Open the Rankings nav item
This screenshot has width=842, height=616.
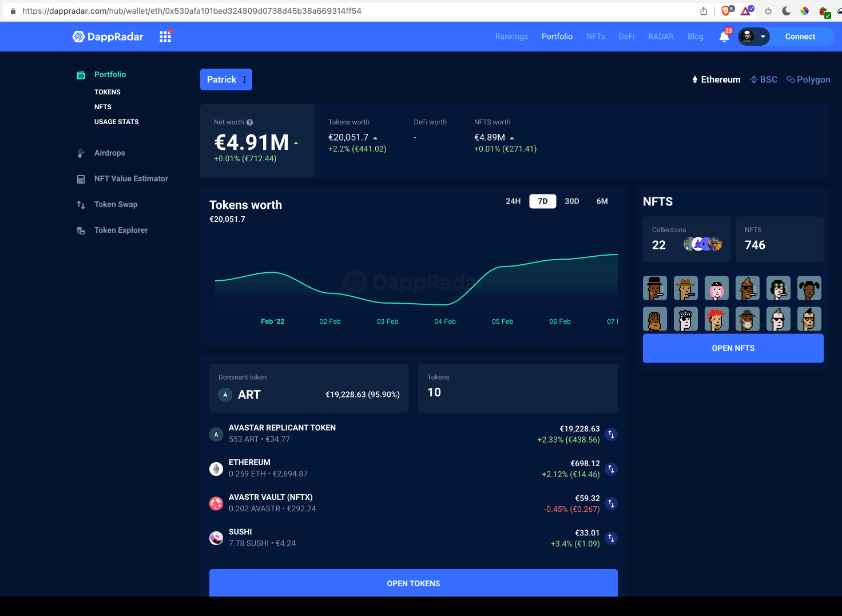(511, 37)
